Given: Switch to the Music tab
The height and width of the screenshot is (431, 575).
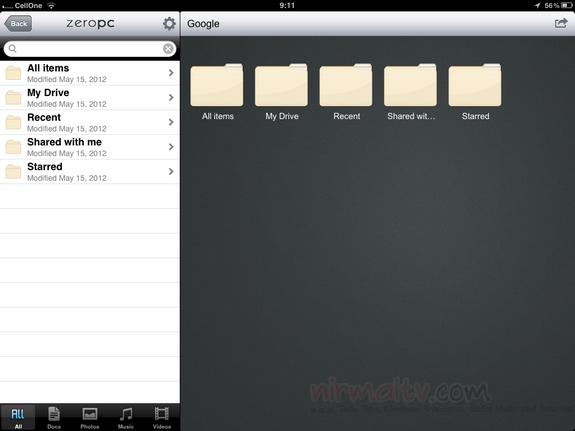Looking at the screenshot, I should (126, 417).
